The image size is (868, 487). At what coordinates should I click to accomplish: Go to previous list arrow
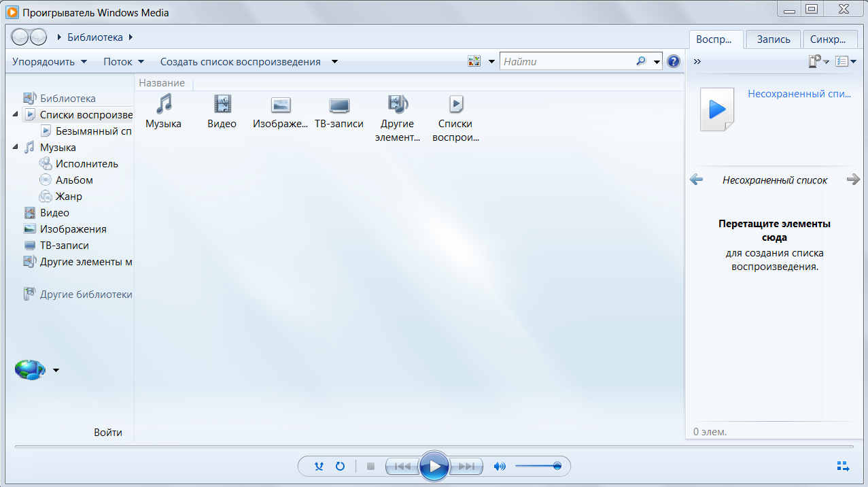coord(696,180)
